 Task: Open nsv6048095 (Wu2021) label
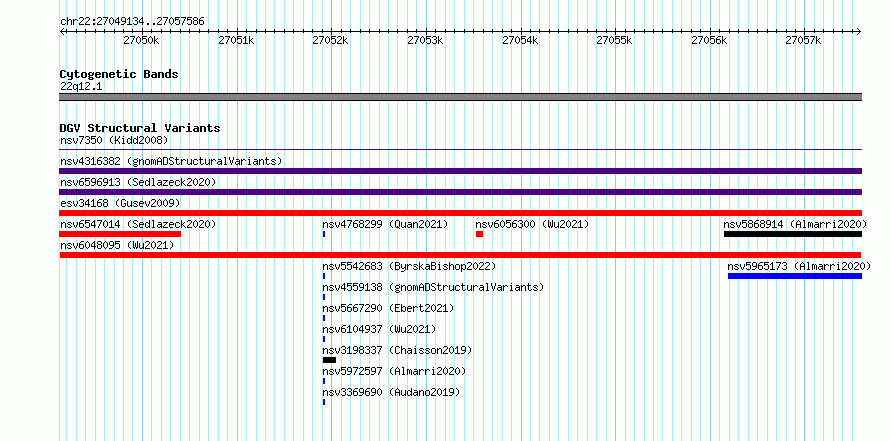117,245
